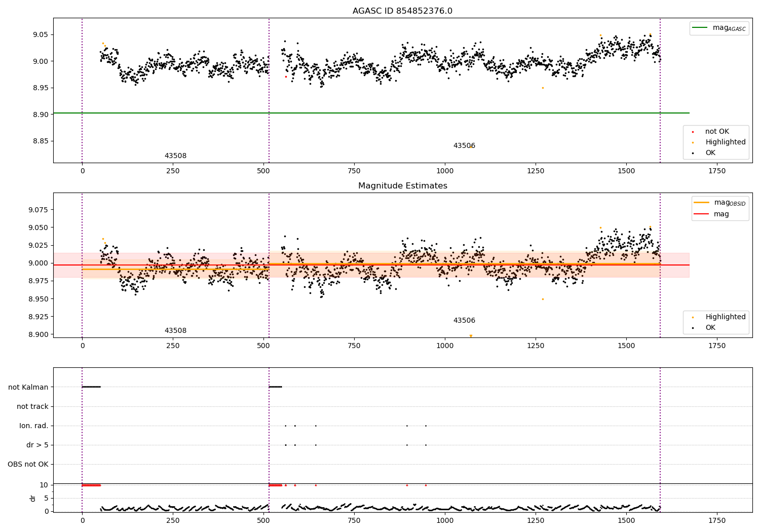Click the "8.90" y-axis tick in top panel
Image resolution: width=760 pixels, height=532 pixels.
pos(41,115)
